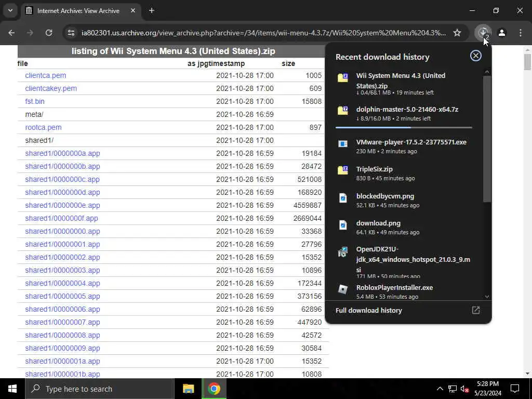Click the dolphin-master download progress bar
The width and height of the screenshot is (532, 399).
pyautogui.click(x=403, y=128)
